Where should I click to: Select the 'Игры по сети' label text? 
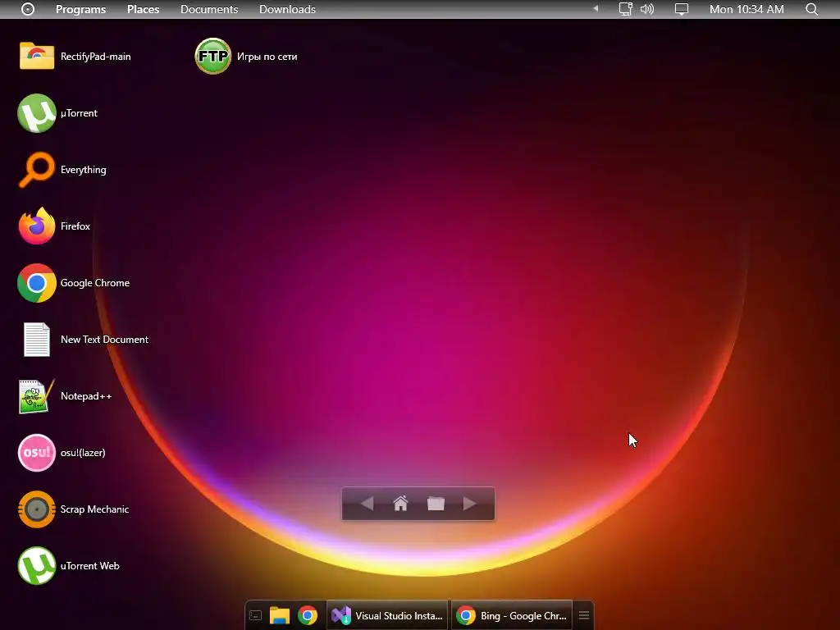pyautogui.click(x=267, y=57)
